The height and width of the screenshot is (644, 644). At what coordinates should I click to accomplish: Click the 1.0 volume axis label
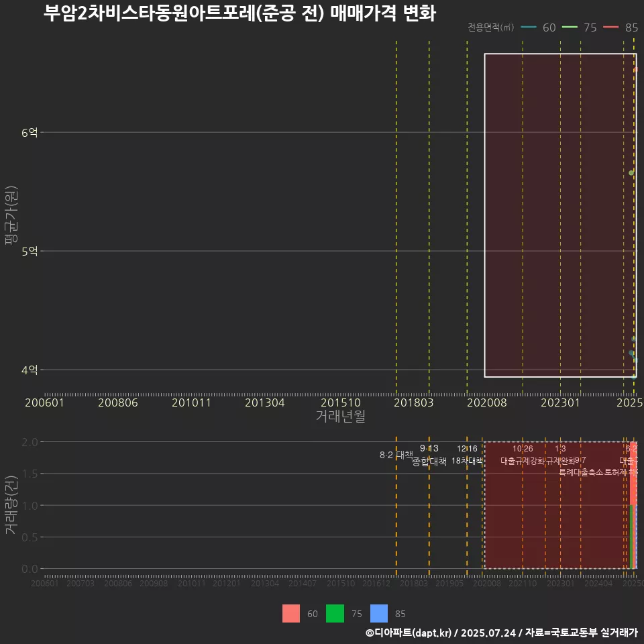coord(30,506)
